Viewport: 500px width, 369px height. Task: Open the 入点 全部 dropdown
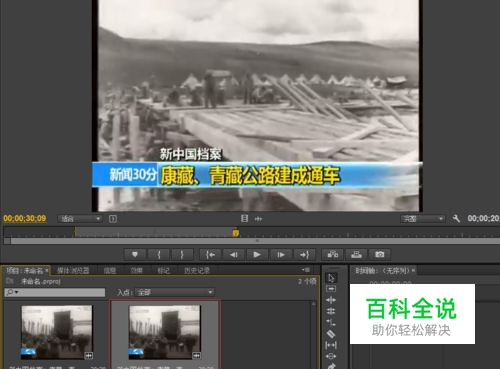175,292
